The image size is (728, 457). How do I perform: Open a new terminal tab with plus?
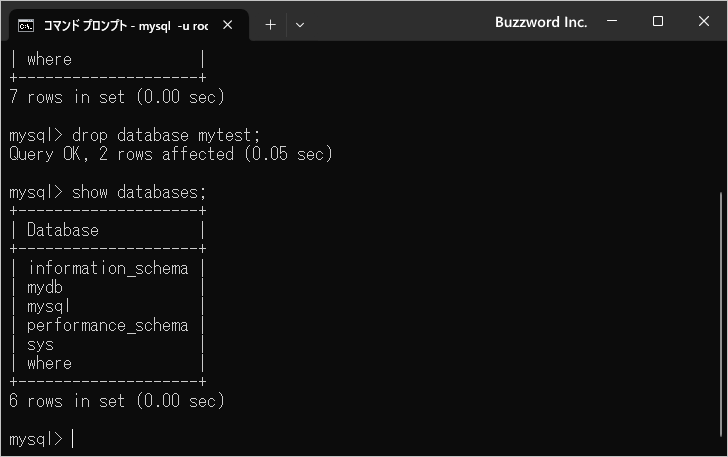point(270,25)
